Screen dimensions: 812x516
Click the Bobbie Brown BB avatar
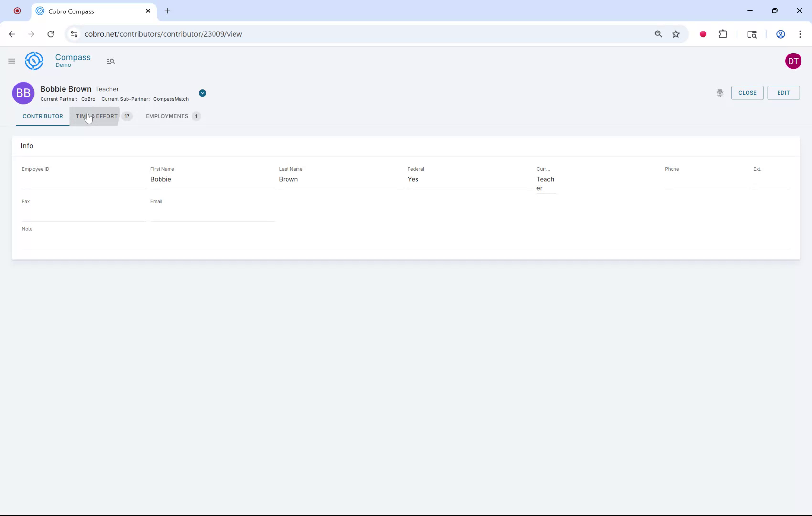coord(23,93)
